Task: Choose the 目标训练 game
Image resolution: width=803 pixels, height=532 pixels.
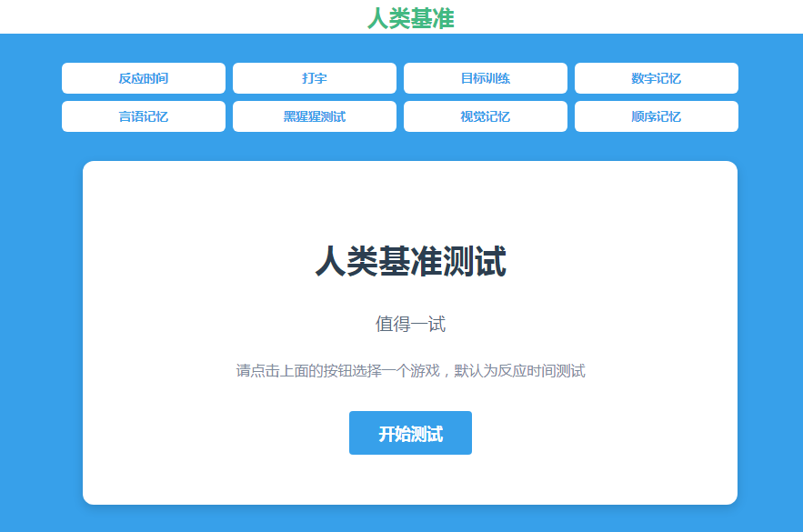Action: click(x=485, y=78)
